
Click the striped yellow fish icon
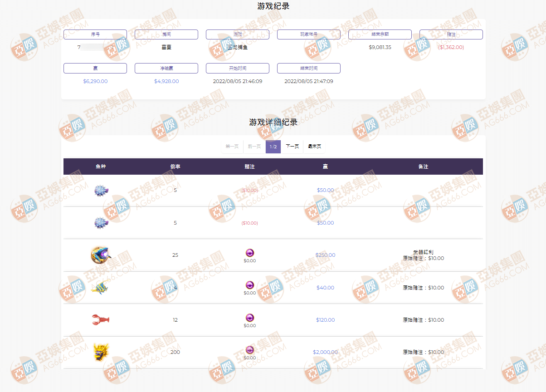[x=100, y=288]
